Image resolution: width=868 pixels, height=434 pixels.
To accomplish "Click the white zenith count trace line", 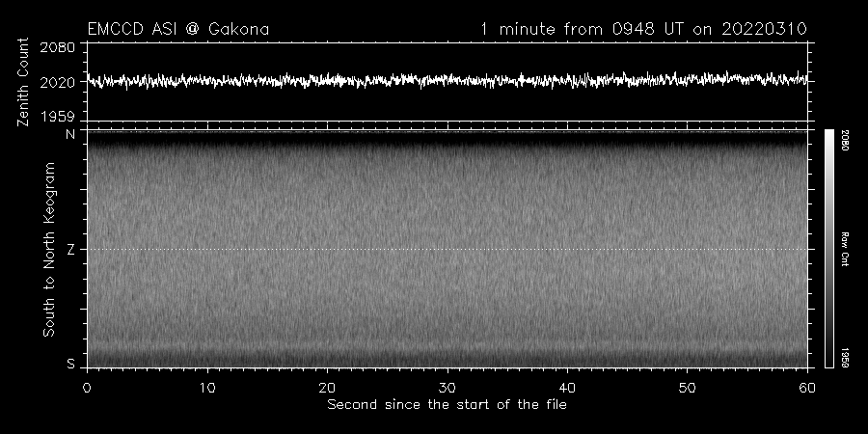I will [x=448, y=80].
